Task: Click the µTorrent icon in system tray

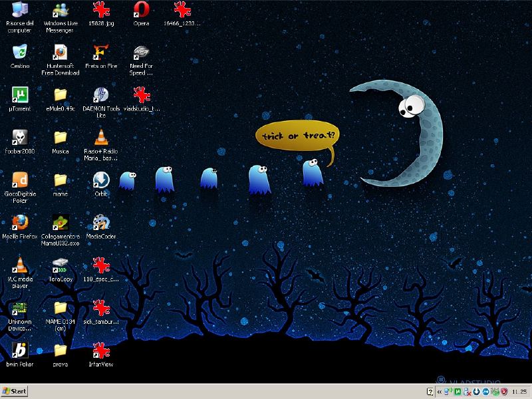Action: (x=459, y=391)
